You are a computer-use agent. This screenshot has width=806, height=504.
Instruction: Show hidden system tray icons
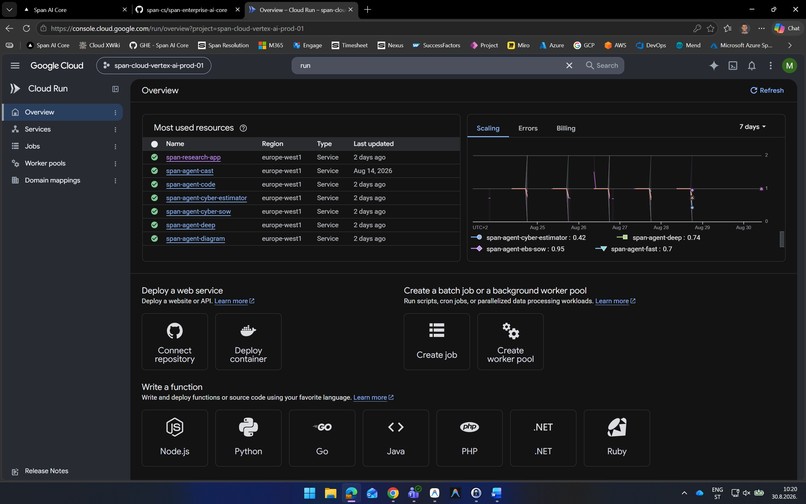[684, 493]
